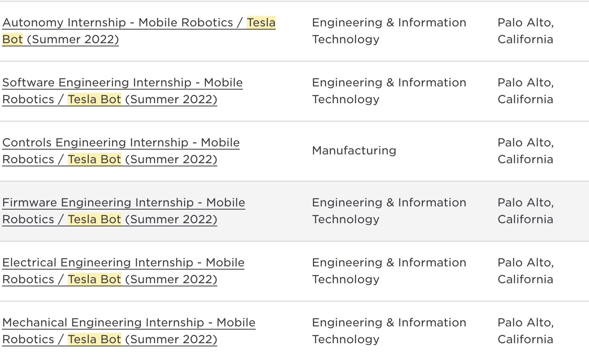Click Palo Alto location in Controls row
589x364 pixels.
(525, 151)
